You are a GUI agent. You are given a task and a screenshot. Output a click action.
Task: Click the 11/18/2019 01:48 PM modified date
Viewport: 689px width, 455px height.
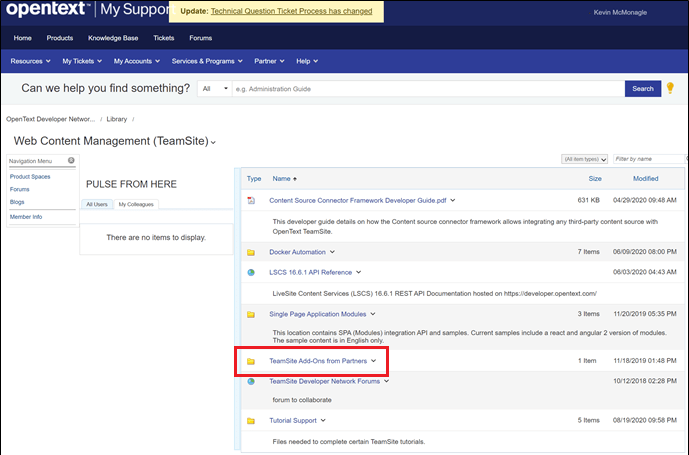645,361
